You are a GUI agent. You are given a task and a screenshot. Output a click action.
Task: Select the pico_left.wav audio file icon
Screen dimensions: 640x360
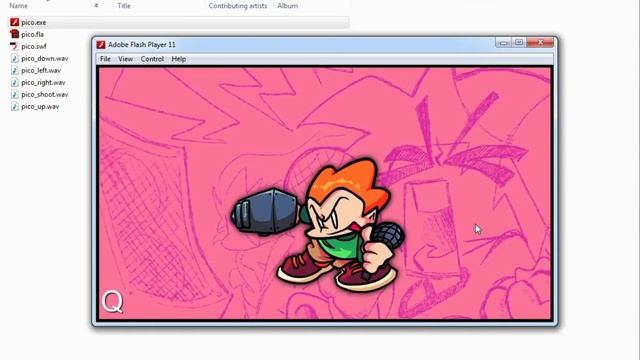coord(15,70)
